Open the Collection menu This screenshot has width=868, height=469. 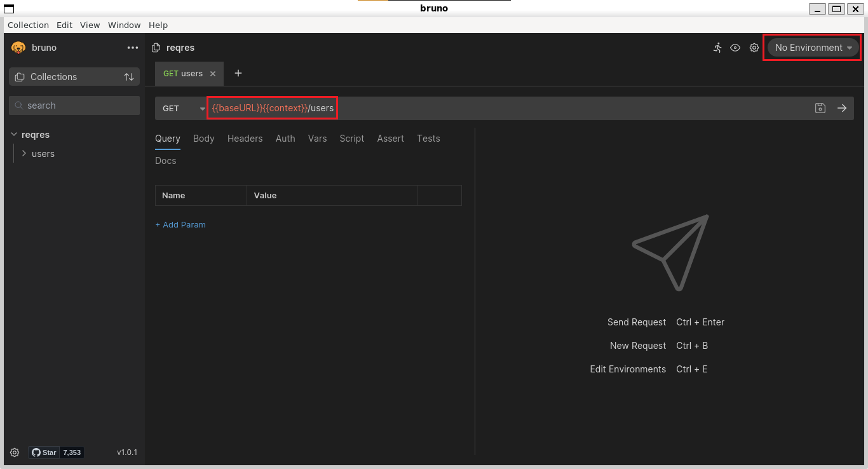click(x=28, y=25)
